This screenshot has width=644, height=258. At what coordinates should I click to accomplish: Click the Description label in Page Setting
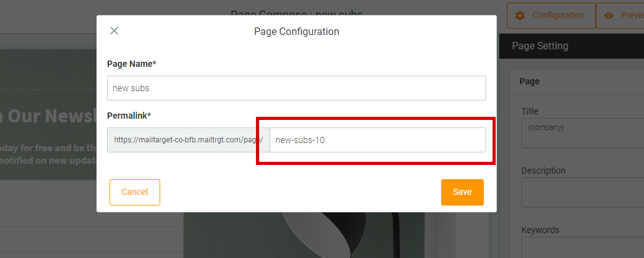(x=543, y=171)
